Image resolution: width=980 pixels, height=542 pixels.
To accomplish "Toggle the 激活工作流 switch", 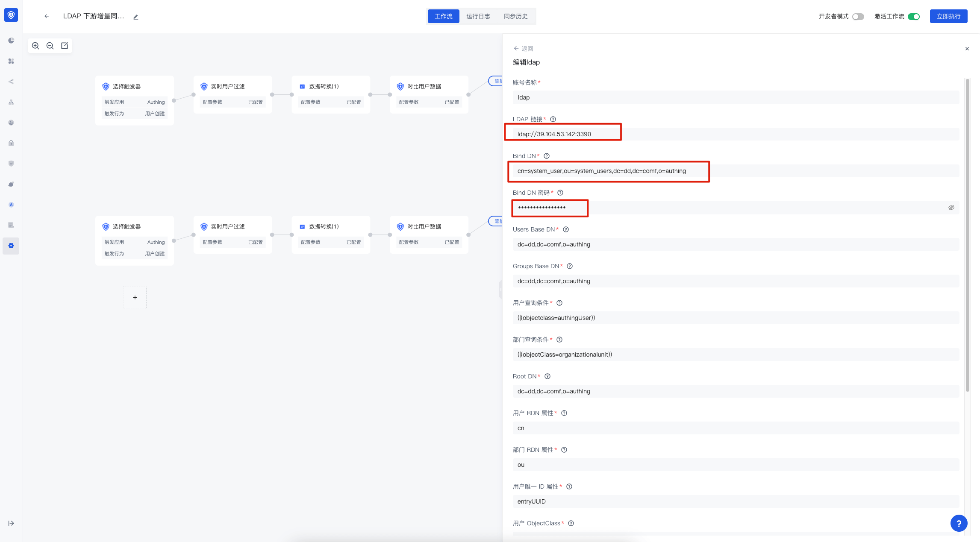I will tap(913, 17).
